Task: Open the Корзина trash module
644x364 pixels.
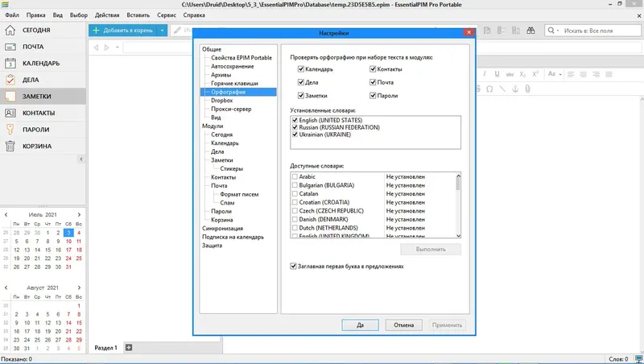Action: coord(43,146)
